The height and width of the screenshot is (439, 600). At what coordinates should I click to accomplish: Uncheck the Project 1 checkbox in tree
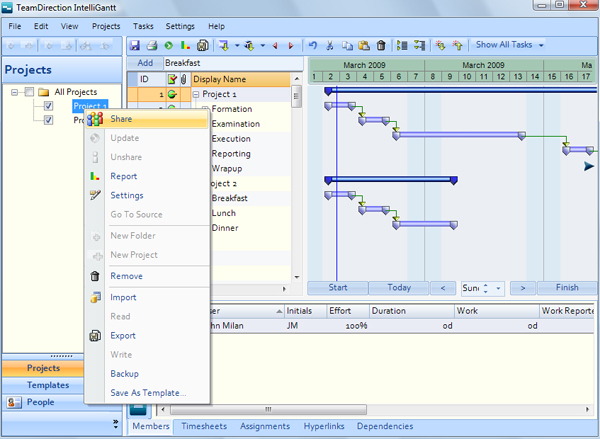point(48,107)
